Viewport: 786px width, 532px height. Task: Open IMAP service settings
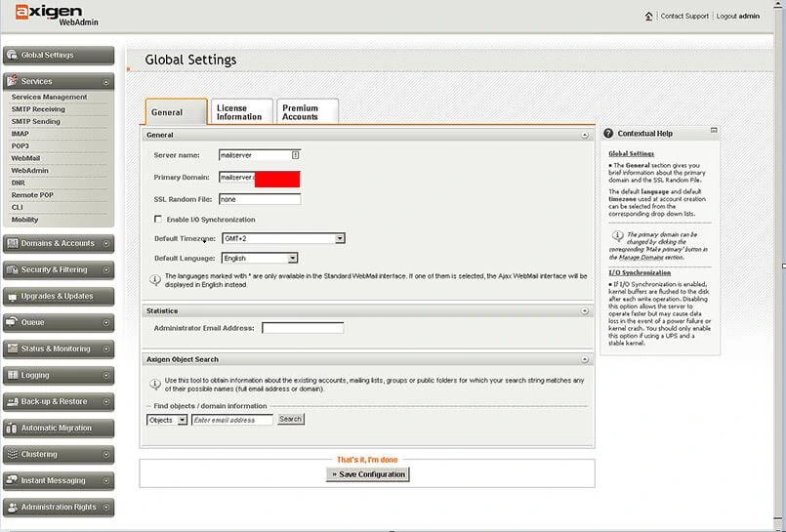pyautogui.click(x=21, y=134)
